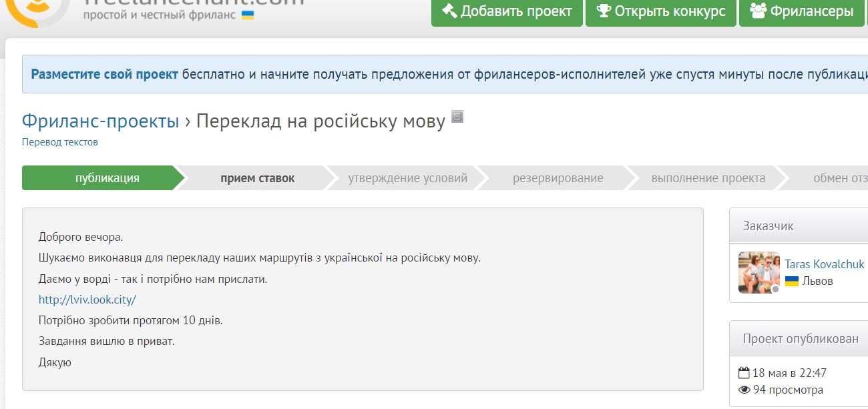This screenshot has width=868, height=409.
Task: Open the Разместите свой проект banner link
Action: pyautogui.click(x=104, y=74)
